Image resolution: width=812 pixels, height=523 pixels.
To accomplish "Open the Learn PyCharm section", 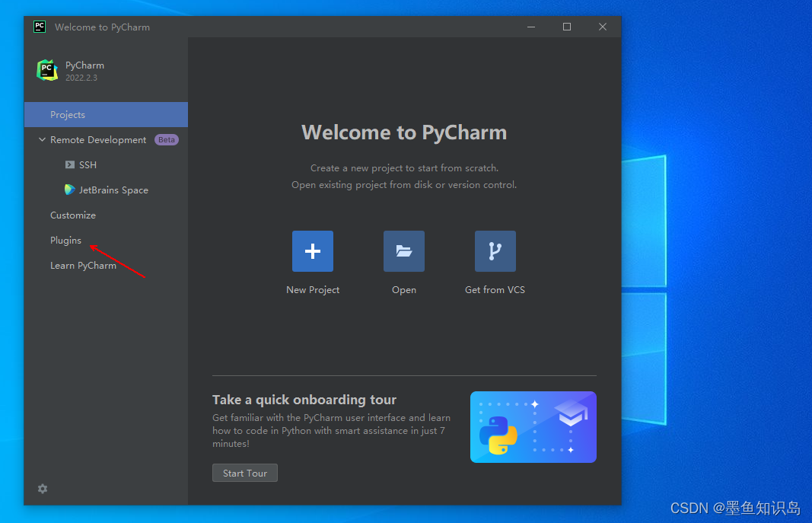I will tap(84, 266).
